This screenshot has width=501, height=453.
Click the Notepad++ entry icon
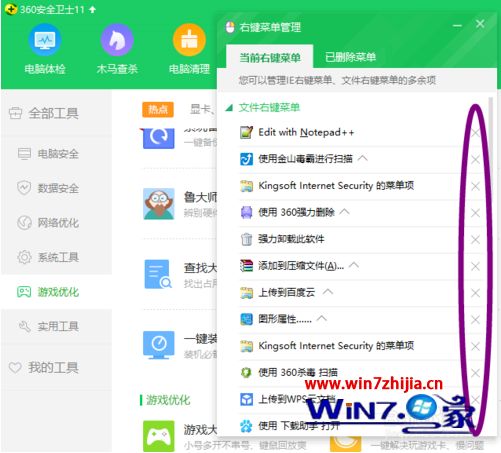point(246,132)
